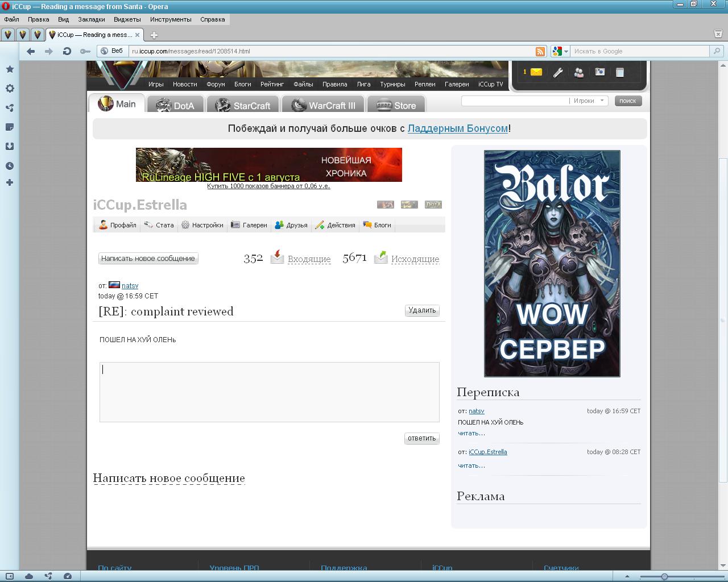Click the Удалить button to delete message
Image resolution: width=728 pixels, height=582 pixels.
422,310
